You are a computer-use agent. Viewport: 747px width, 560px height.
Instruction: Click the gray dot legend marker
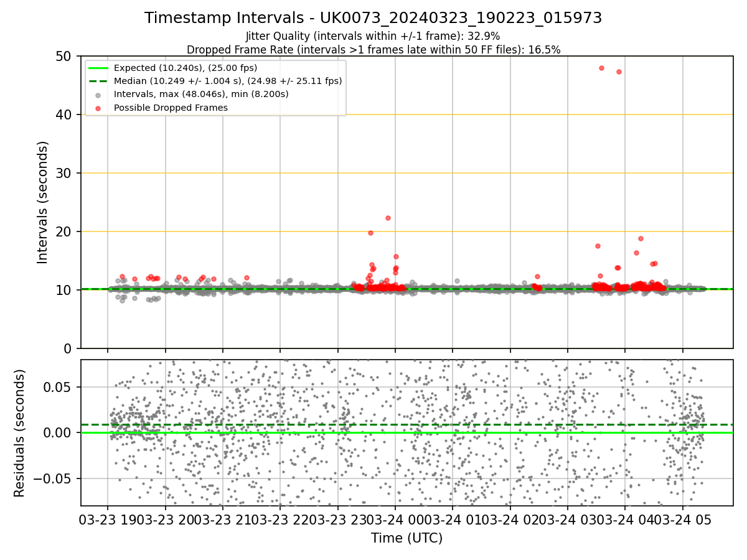(x=98, y=95)
